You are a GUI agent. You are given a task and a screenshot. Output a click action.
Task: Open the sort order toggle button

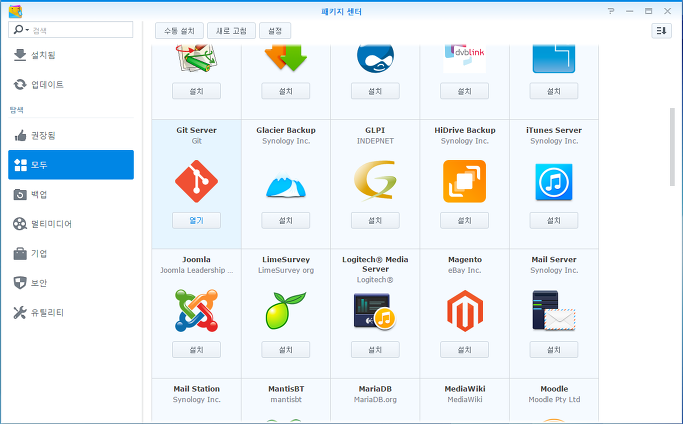(661, 31)
